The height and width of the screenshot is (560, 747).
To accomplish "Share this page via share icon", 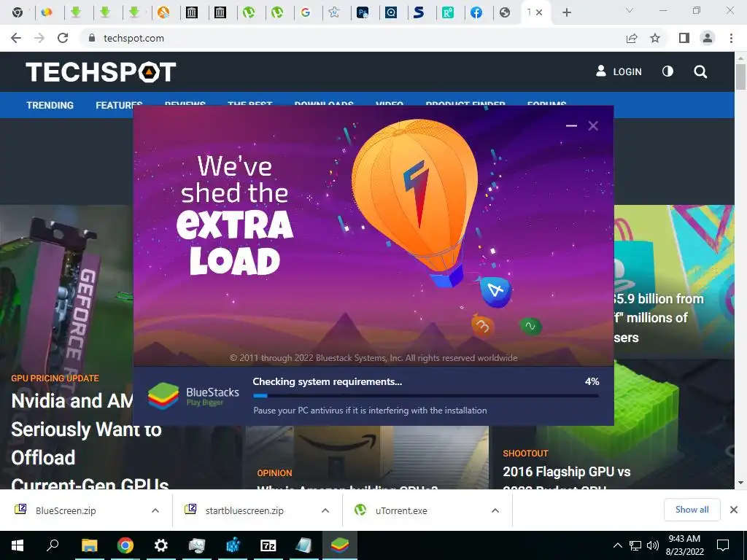I will (x=632, y=38).
